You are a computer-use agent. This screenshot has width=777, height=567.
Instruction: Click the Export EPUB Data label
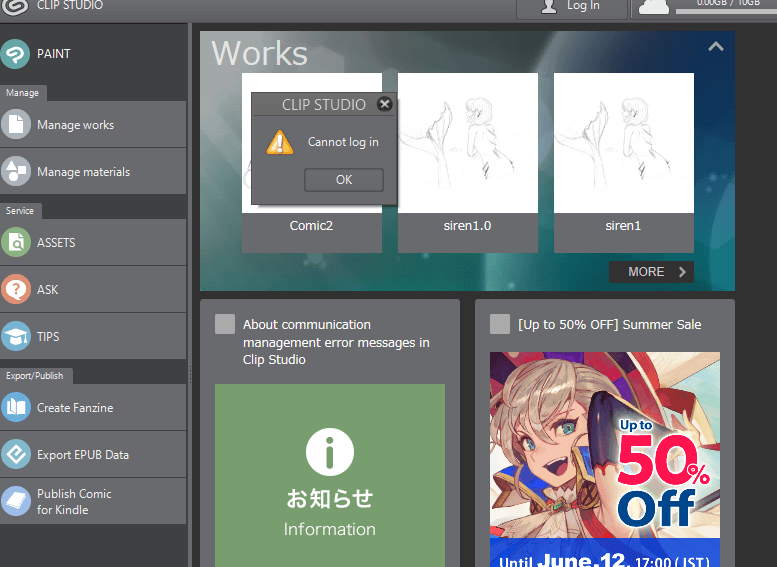pos(83,455)
